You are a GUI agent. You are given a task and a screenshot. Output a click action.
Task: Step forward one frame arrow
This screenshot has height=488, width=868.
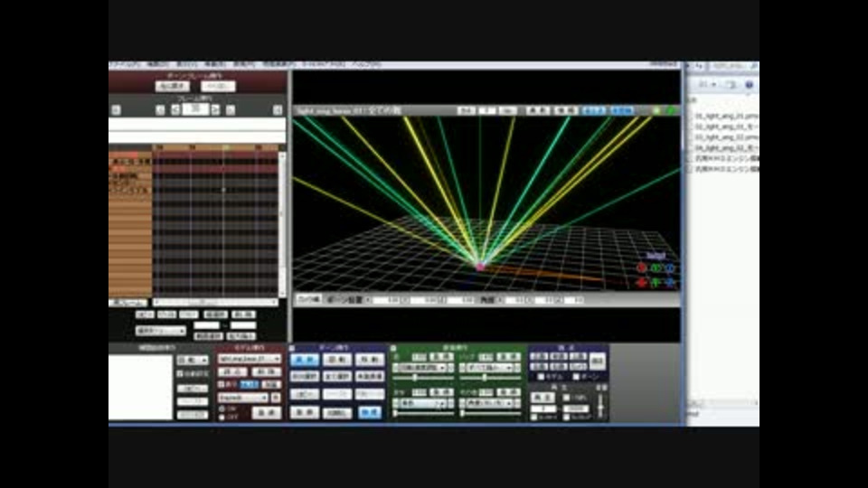coord(215,110)
